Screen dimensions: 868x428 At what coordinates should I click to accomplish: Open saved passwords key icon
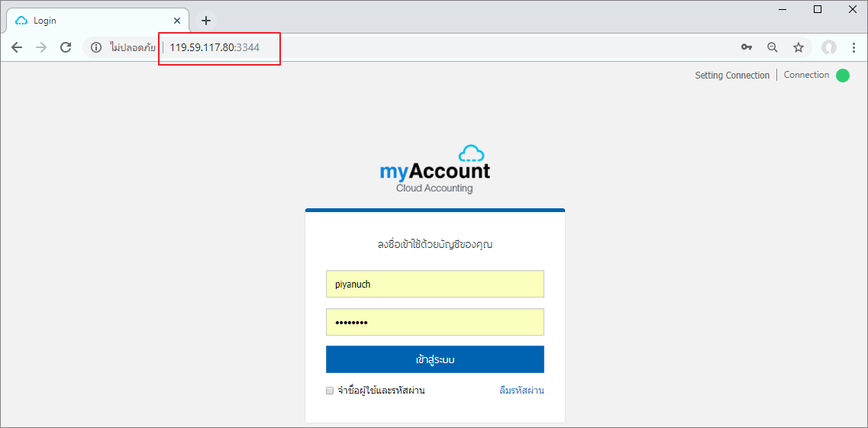click(x=747, y=47)
